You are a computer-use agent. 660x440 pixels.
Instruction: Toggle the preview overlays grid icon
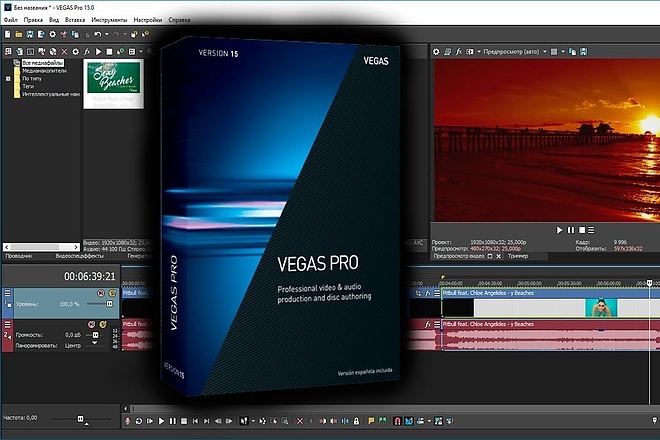pos(554,51)
